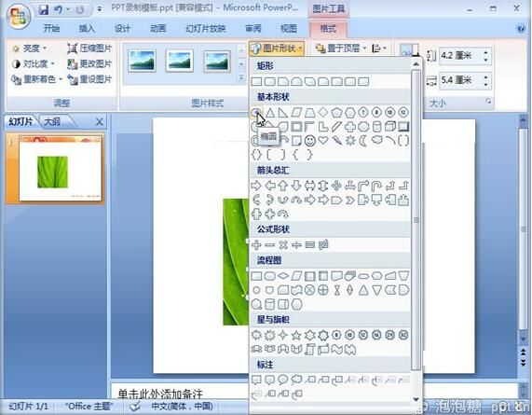Pick the math equal sign shape

(309, 244)
